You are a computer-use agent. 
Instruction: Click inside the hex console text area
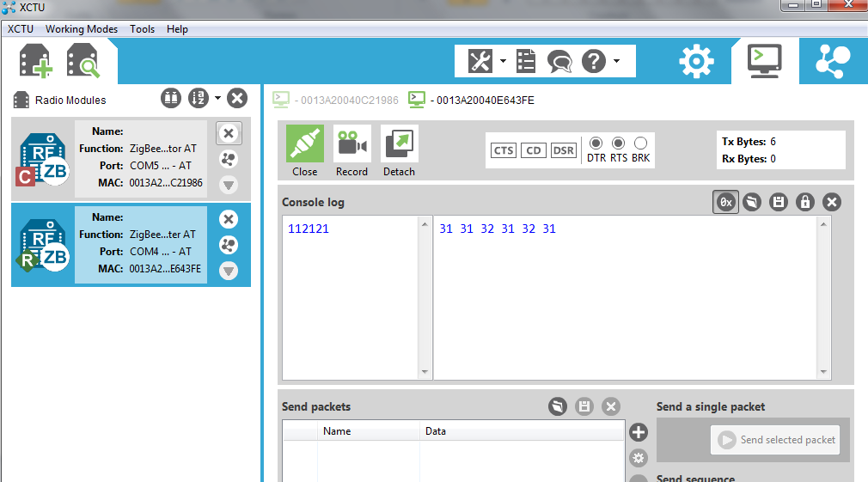coord(625,297)
